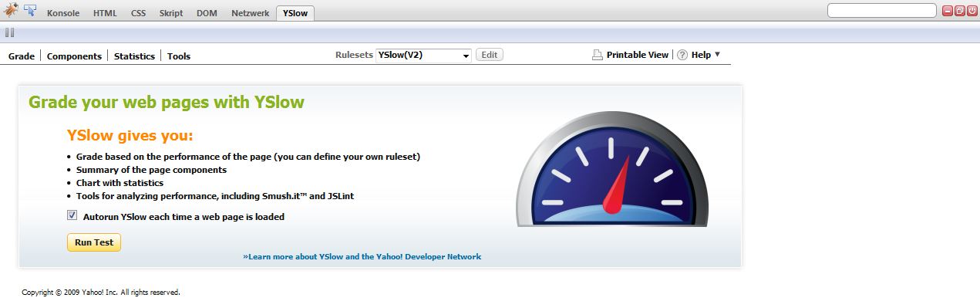The image size is (980, 308).
Task: Deactivate Firebug with the red power icon
Action: click(x=972, y=11)
